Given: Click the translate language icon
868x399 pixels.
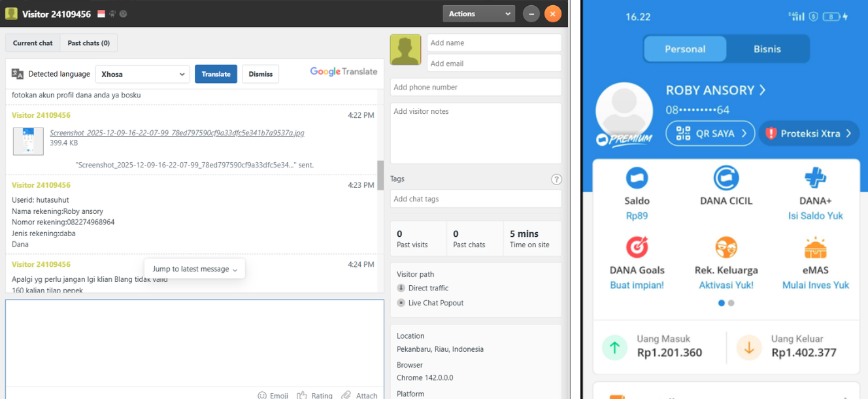Looking at the screenshot, I should [18, 74].
